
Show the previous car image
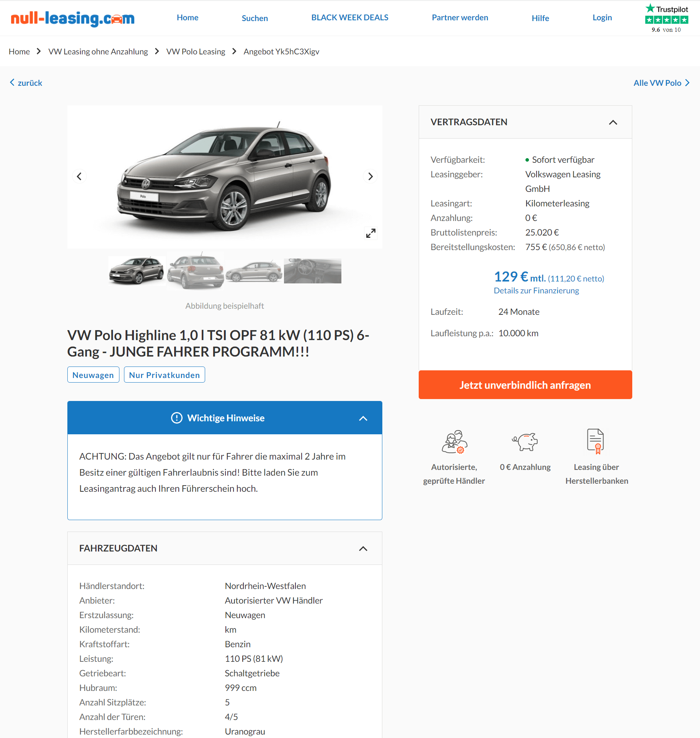(79, 177)
